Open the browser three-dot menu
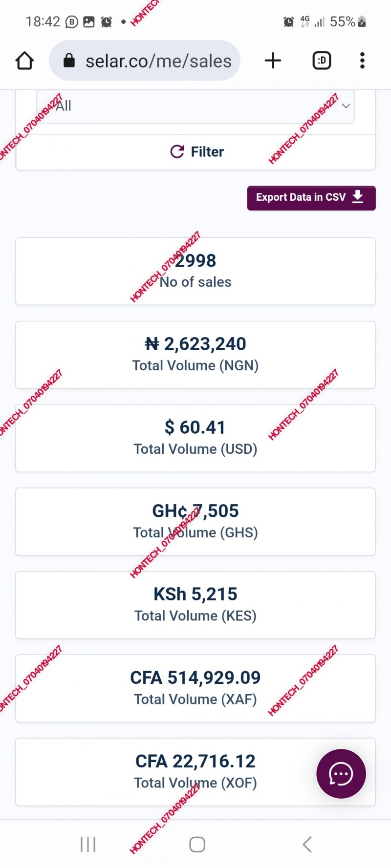 click(x=362, y=61)
